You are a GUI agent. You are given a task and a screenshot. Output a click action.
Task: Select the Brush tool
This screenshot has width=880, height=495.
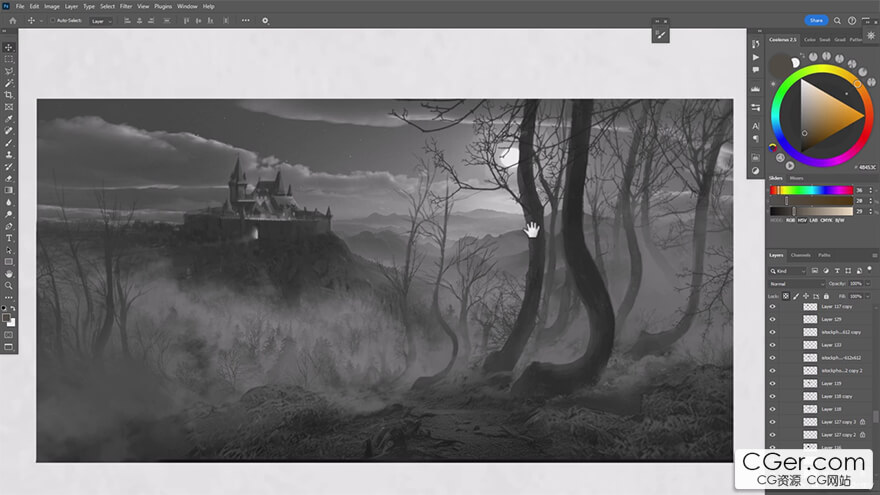[8, 143]
